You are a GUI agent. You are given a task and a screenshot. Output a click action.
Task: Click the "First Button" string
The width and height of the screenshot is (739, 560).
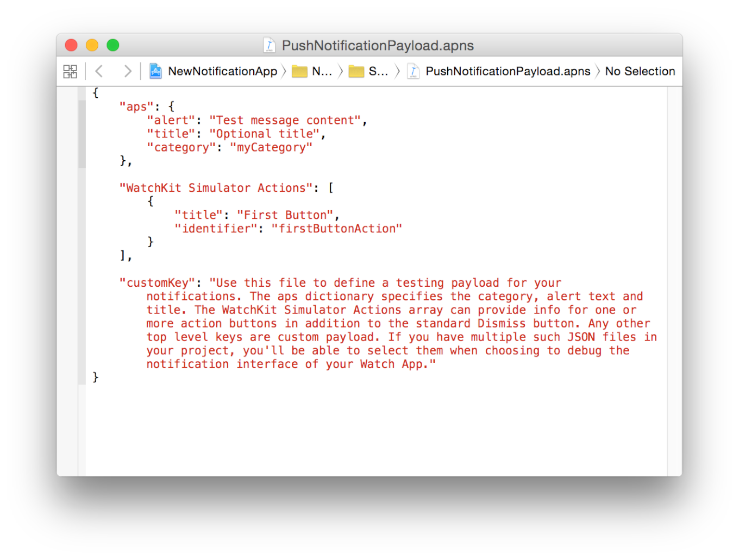pyautogui.click(x=285, y=215)
